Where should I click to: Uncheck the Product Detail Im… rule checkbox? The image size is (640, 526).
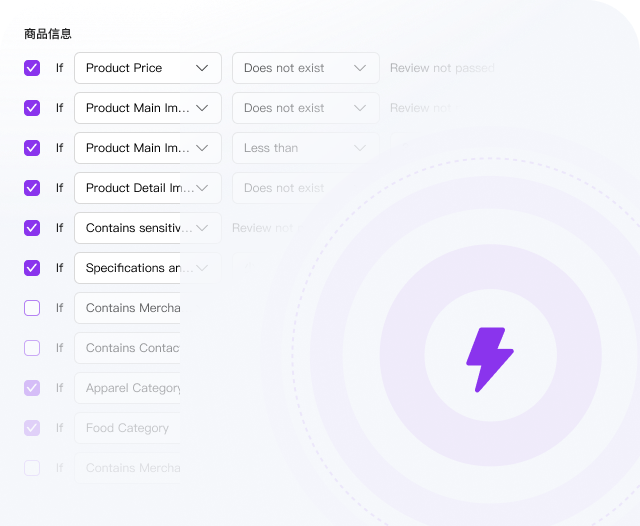coord(32,188)
